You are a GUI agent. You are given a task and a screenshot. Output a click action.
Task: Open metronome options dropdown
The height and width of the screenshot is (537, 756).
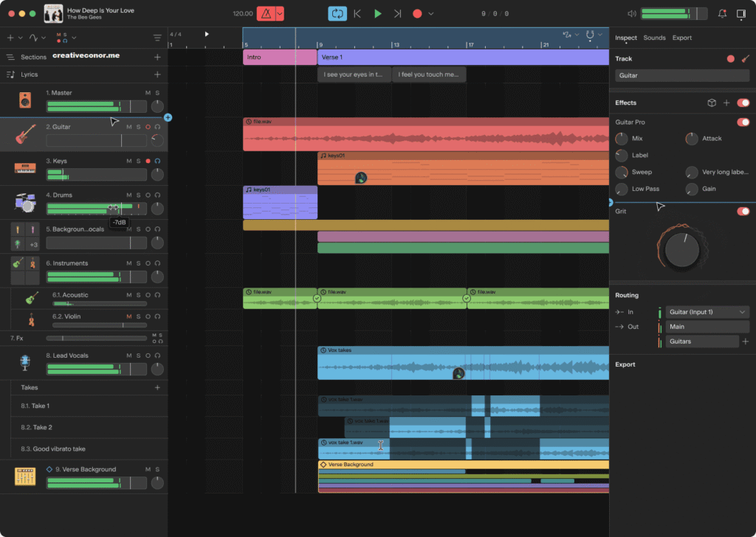pyautogui.click(x=280, y=13)
